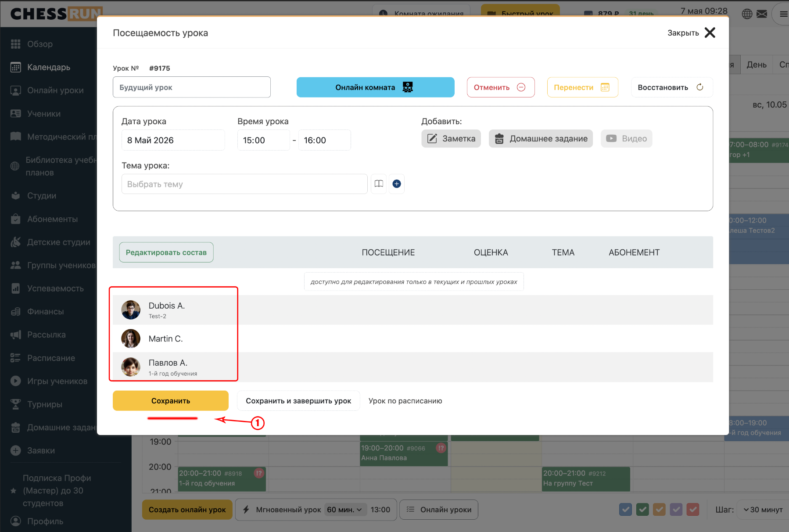Open the Онлайн комната room
The width and height of the screenshot is (789, 532).
tap(375, 87)
